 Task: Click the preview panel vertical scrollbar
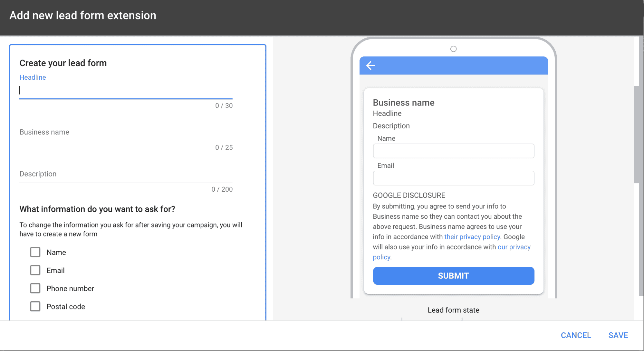coord(637,135)
